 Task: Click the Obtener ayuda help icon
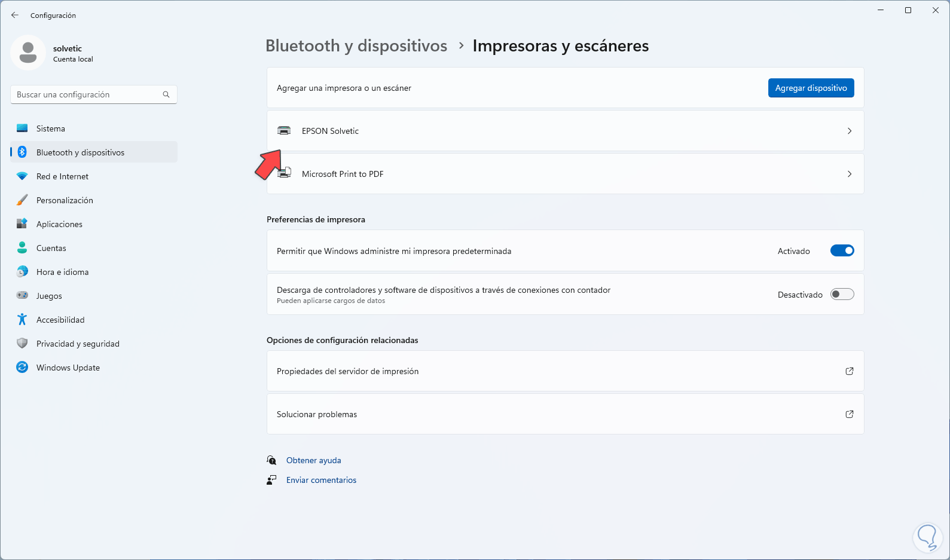point(271,460)
